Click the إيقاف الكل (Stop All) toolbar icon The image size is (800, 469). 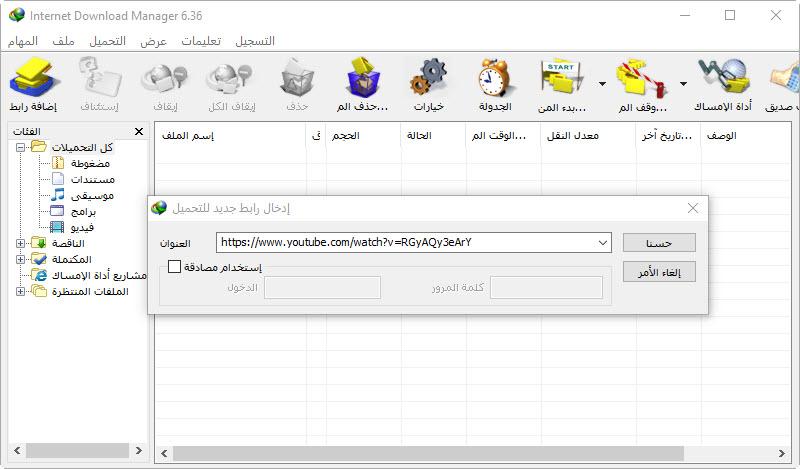tap(231, 79)
